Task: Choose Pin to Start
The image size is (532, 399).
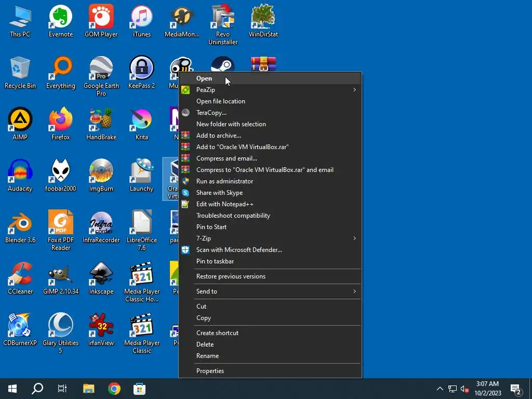Action: tap(270, 227)
